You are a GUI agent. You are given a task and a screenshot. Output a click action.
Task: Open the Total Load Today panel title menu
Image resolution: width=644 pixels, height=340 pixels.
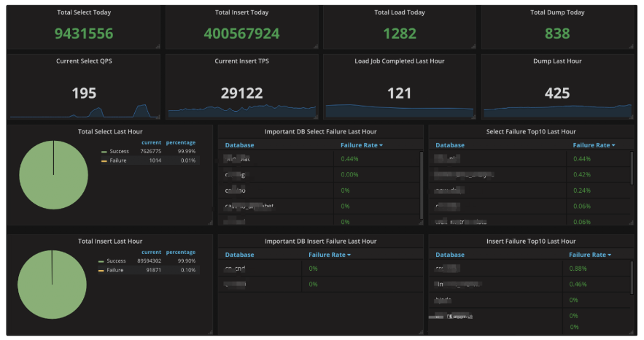click(x=399, y=12)
